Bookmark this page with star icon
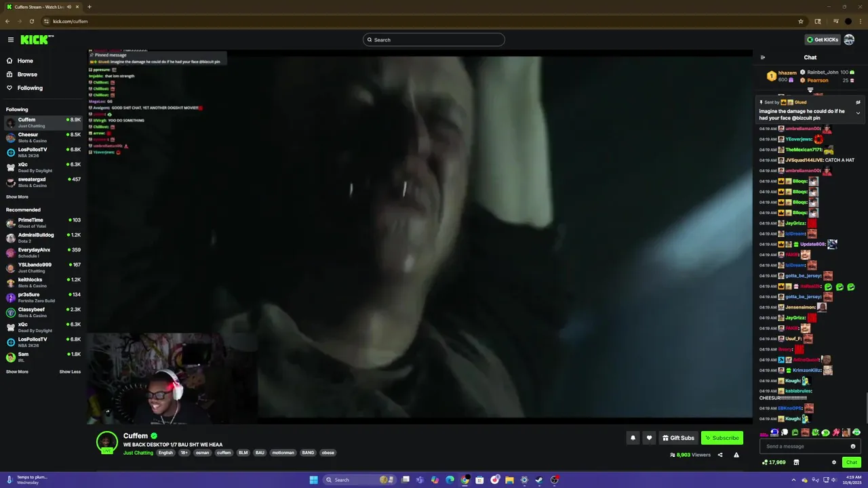 pos(801,21)
